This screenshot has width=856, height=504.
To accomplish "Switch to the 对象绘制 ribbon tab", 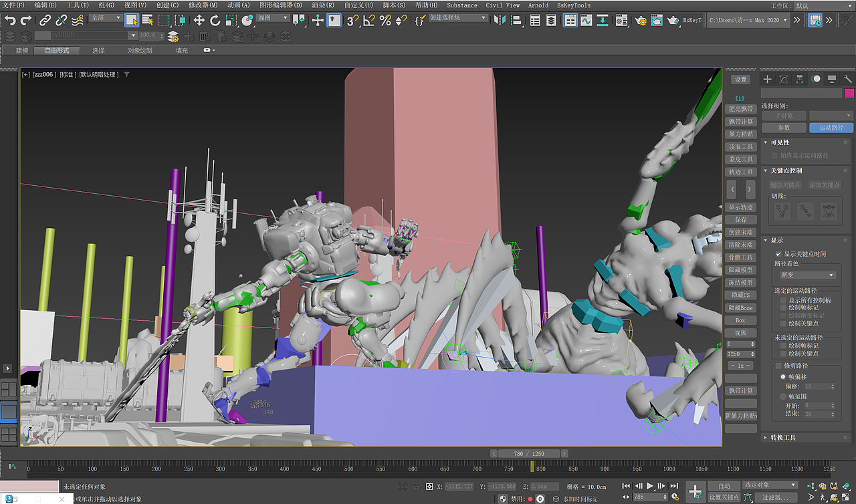I will [x=140, y=50].
